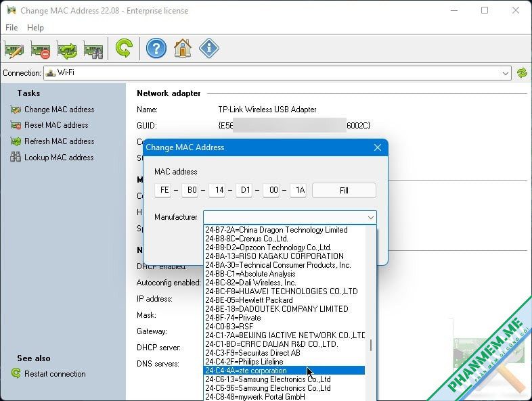Select 24-C8-48 mywerk Portal GmbH
The height and width of the screenshot is (401, 532).
pyautogui.click(x=284, y=397)
